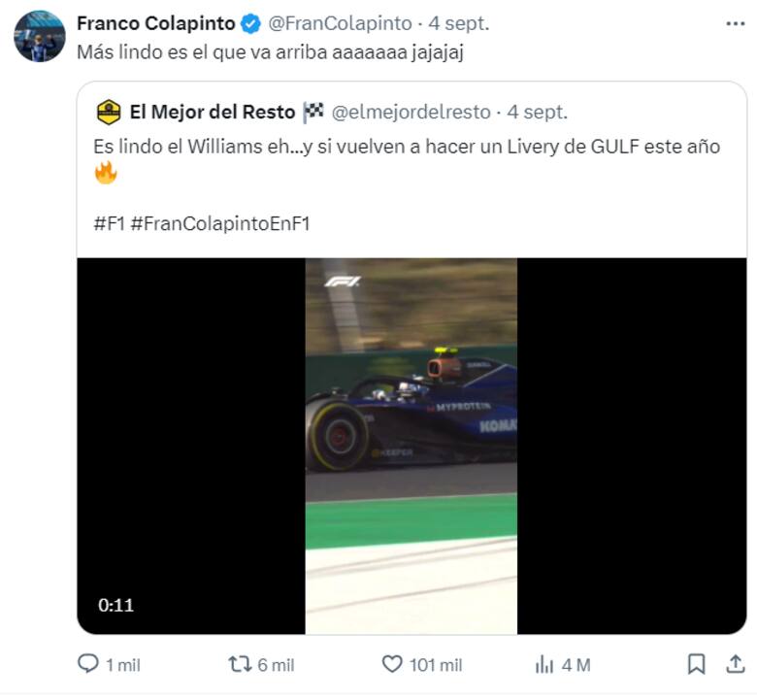Click the 101 mil likes count
Viewport: 757px width, 700px height.
(x=436, y=665)
